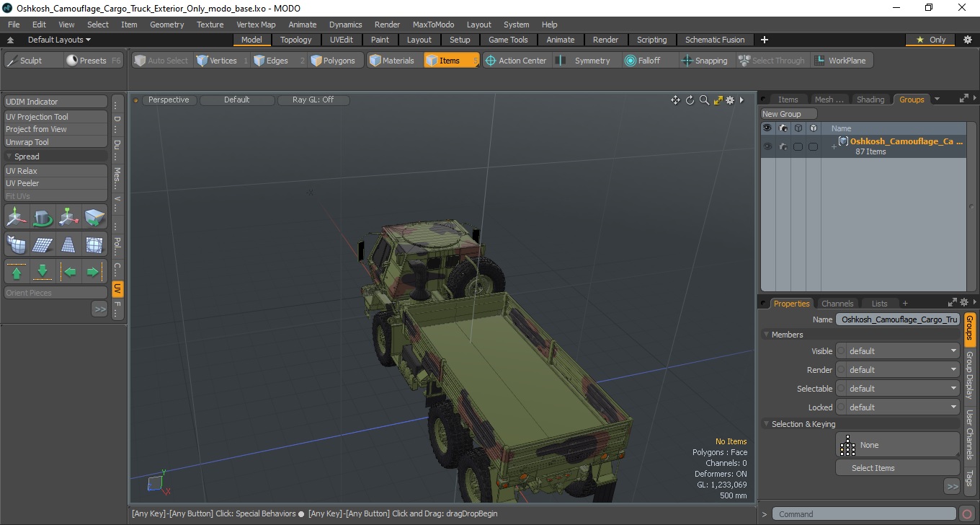This screenshot has height=525, width=980.
Task: Click the UV Relax button
Action: tap(55, 171)
